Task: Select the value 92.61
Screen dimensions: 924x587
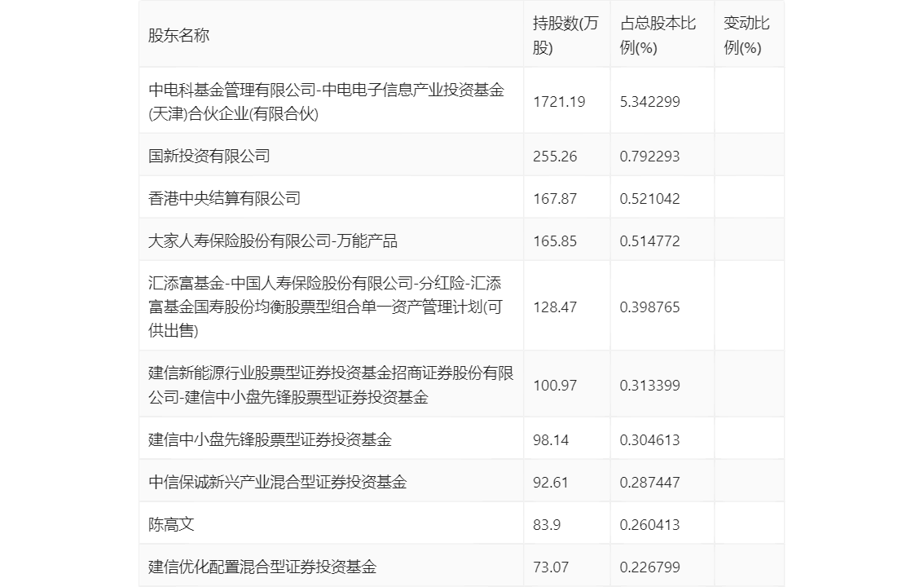Action: [551, 482]
